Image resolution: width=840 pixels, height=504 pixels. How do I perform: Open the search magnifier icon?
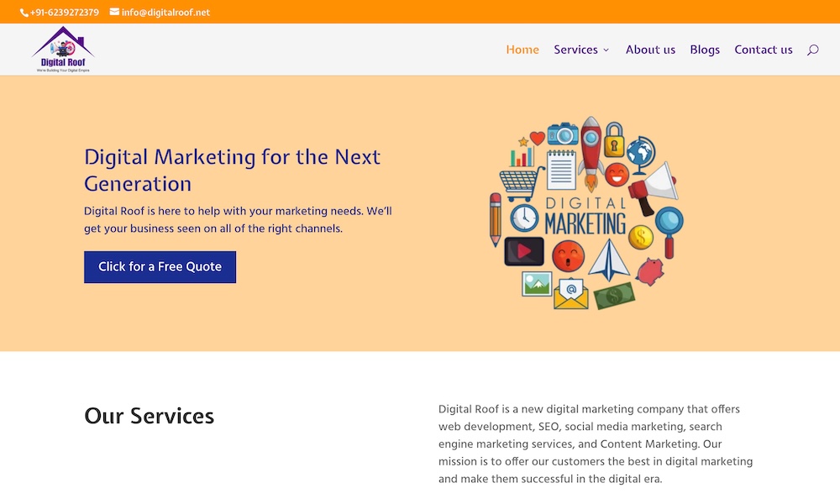812,50
